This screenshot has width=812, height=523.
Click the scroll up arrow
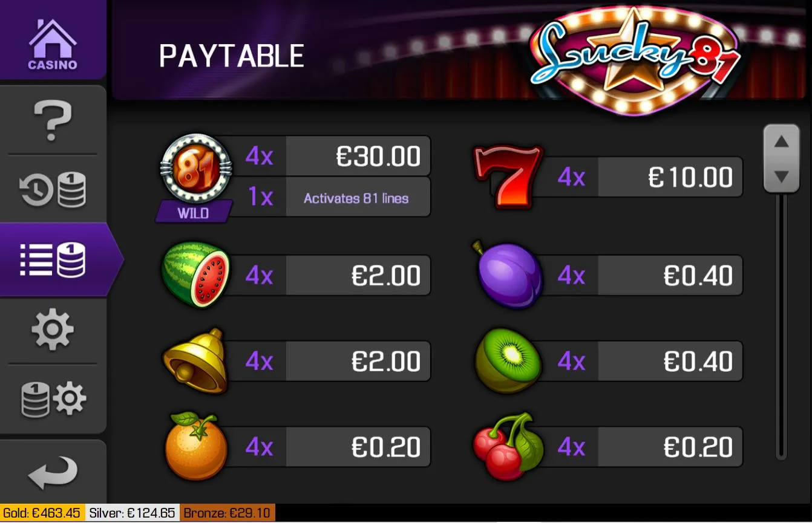pos(782,142)
